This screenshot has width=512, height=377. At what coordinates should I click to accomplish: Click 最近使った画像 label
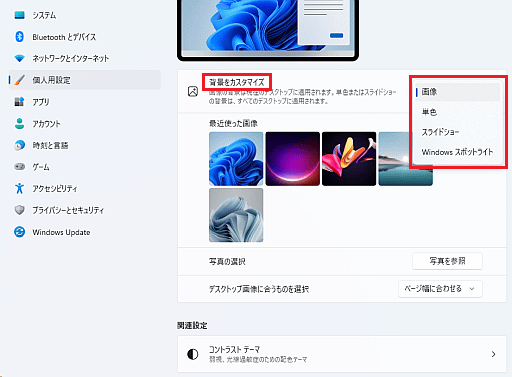coord(233,124)
